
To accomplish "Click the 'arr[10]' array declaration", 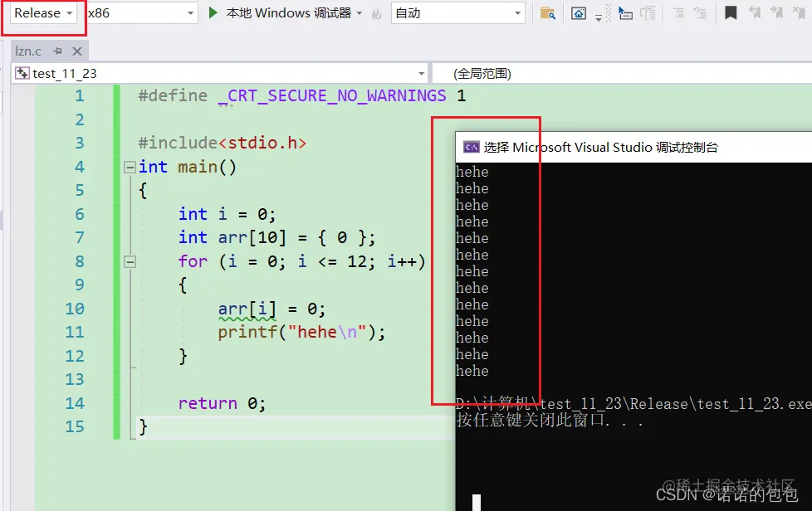I will (x=252, y=238).
